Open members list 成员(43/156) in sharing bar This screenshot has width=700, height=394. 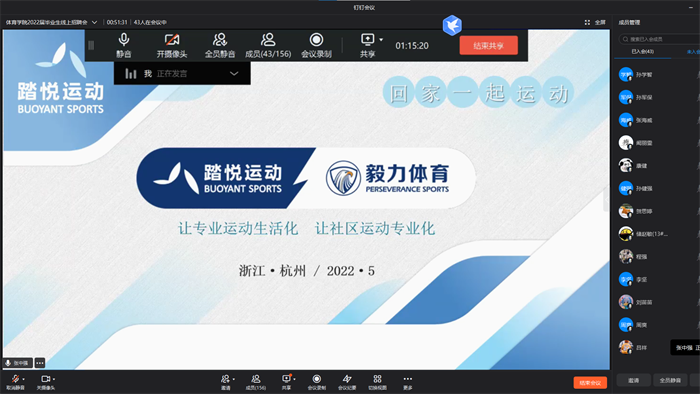[x=268, y=45]
